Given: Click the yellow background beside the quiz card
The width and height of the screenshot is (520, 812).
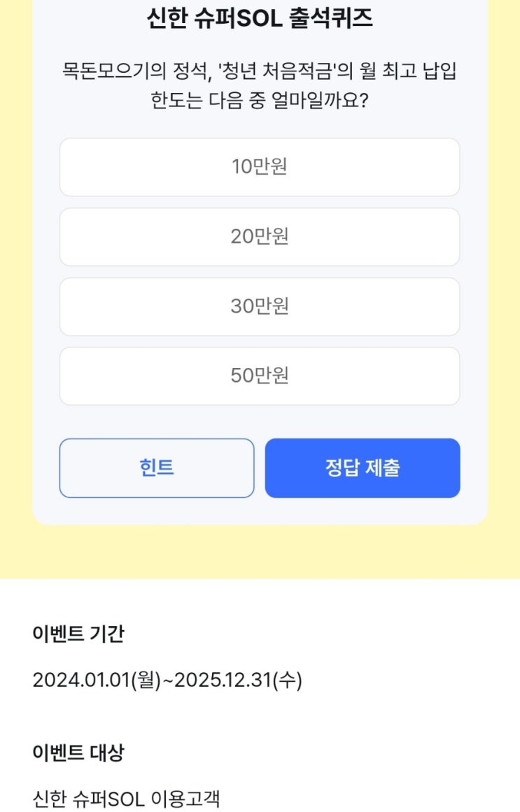Looking at the screenshot, I should pos(15,280).
